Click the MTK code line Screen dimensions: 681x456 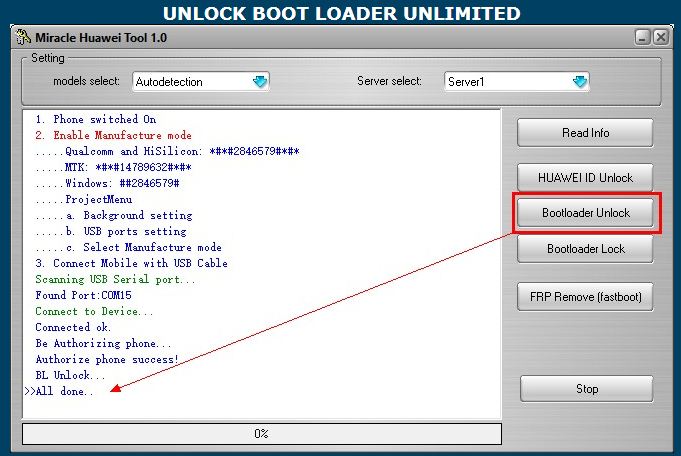coord(113,167)
